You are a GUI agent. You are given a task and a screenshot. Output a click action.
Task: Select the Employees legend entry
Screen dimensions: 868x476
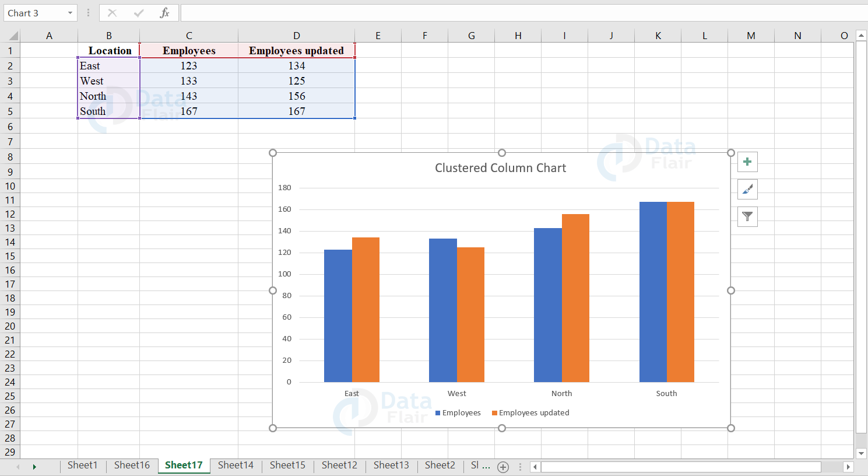[x=461, y=412]
